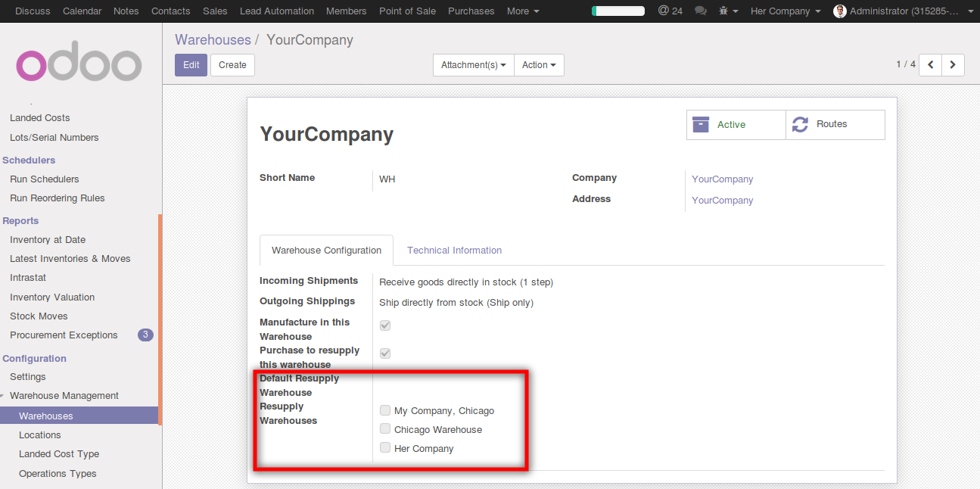Check the Chicago Warehouse resupply checkbox

coord(385,429)
